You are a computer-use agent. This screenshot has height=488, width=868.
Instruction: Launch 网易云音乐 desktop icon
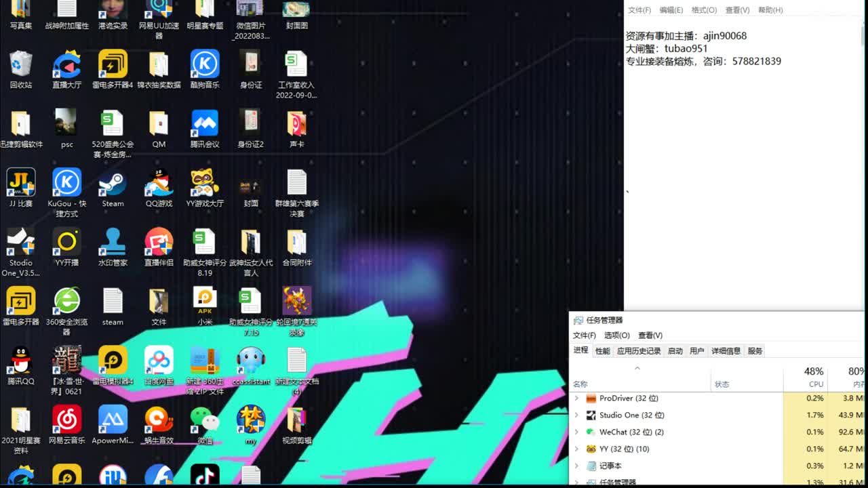point(66,425)
